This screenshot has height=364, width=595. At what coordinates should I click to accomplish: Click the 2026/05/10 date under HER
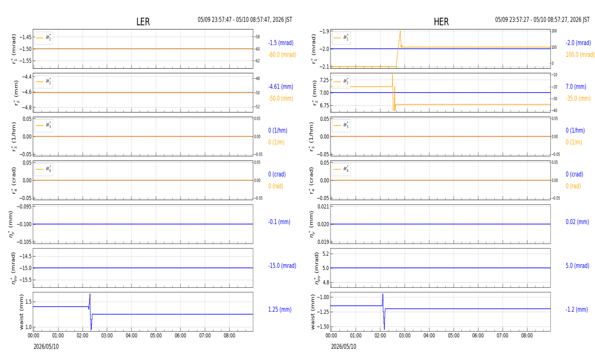pyautogui.click(x=343, y=347)
